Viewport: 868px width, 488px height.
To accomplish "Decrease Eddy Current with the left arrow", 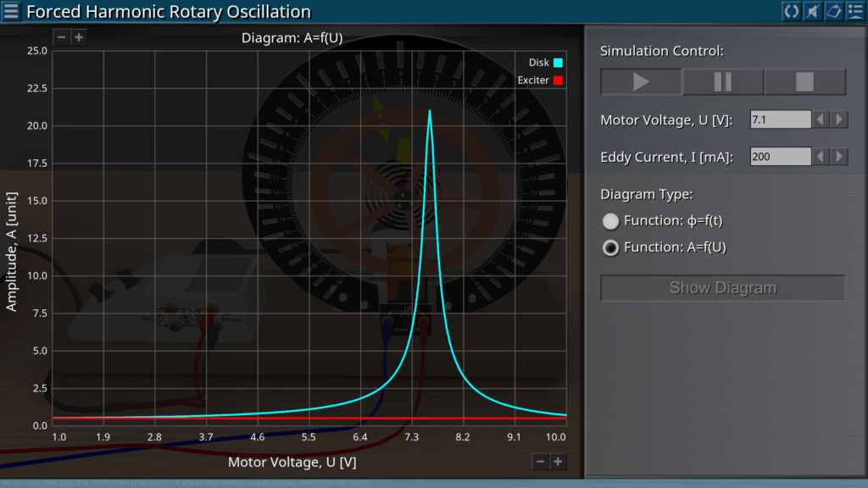I will 821,157.
